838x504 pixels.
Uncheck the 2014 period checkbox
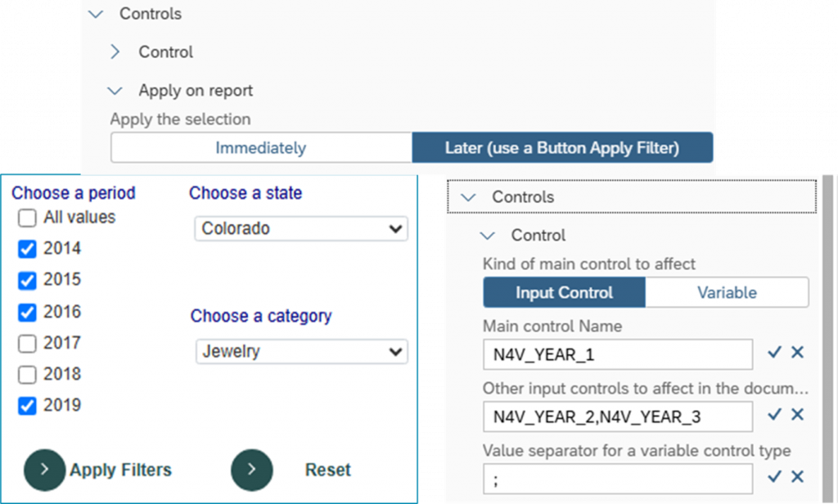(x=28, y=249)
